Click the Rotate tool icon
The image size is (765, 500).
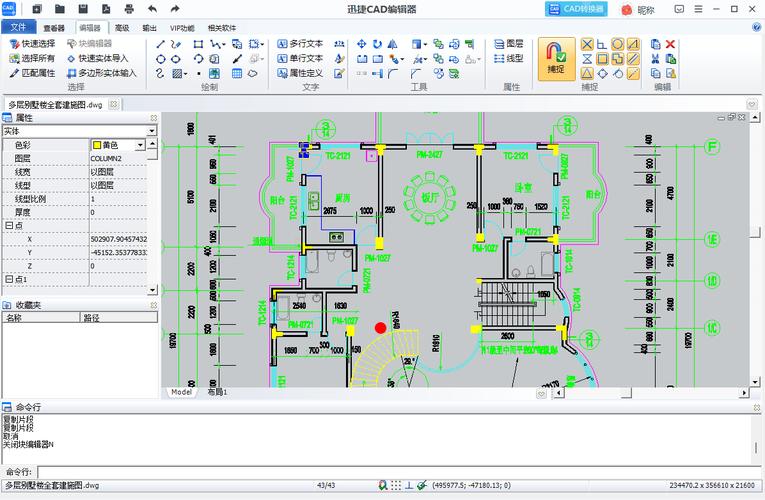tap(377, 44)
